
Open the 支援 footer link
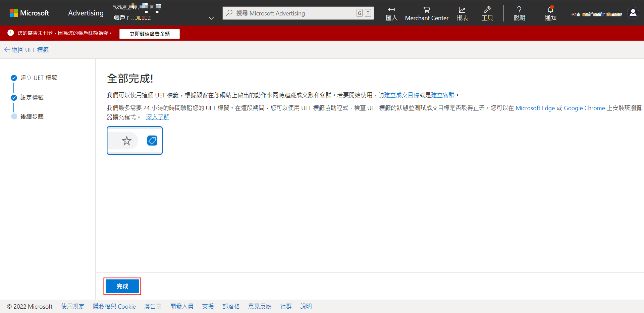208,306
